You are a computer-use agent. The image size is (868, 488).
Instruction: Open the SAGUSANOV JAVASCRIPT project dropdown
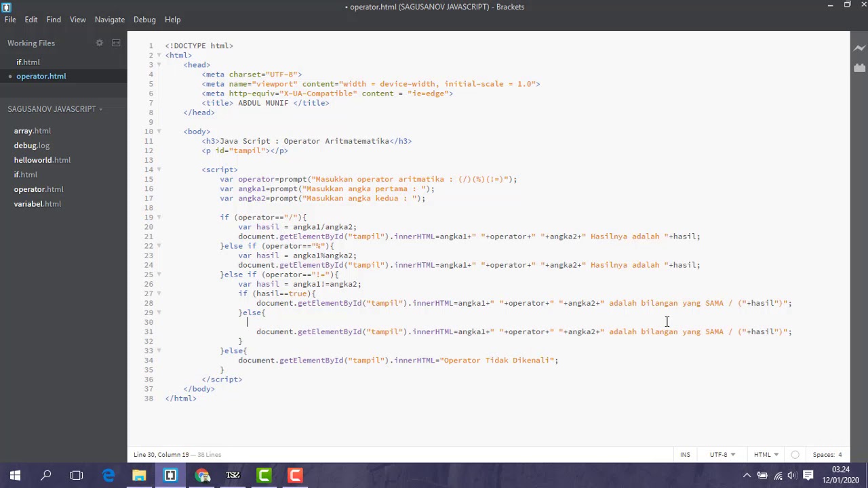point(55,109)
